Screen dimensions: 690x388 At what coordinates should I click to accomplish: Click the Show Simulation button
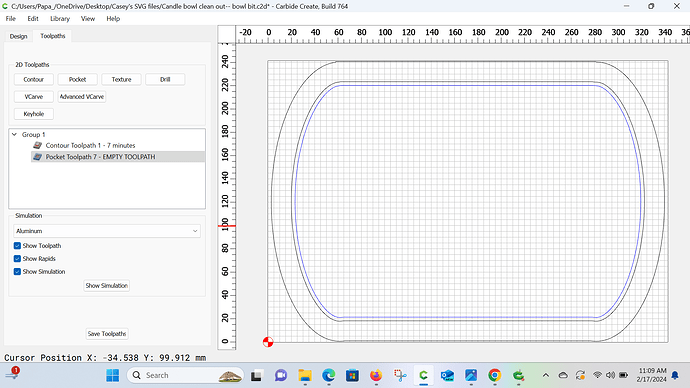point(107,286)
